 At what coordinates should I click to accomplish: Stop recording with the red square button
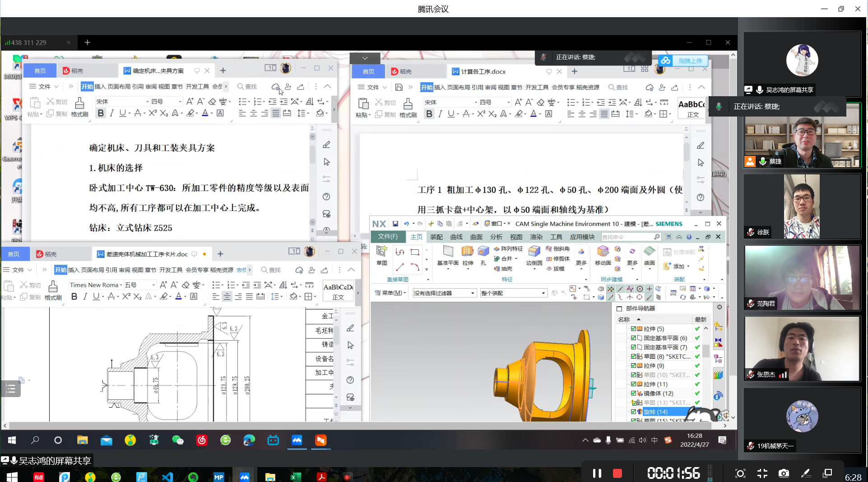[x=617, y=473]
